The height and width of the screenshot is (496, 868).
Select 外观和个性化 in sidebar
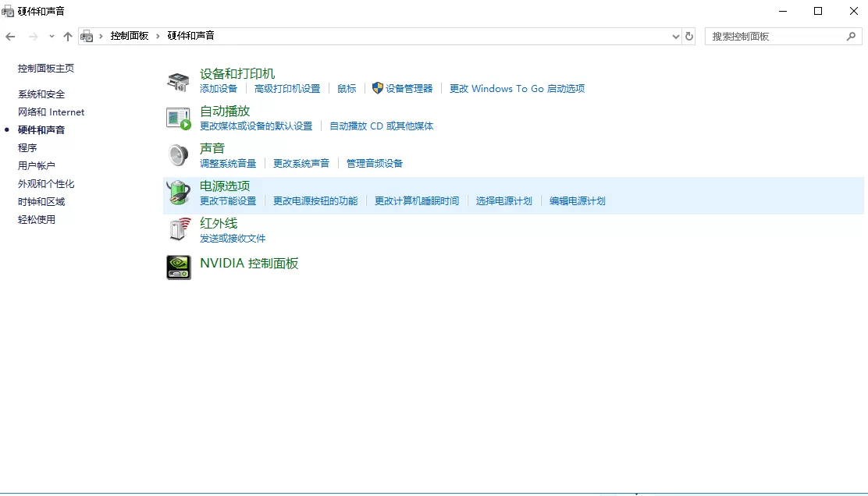[46, 184]
